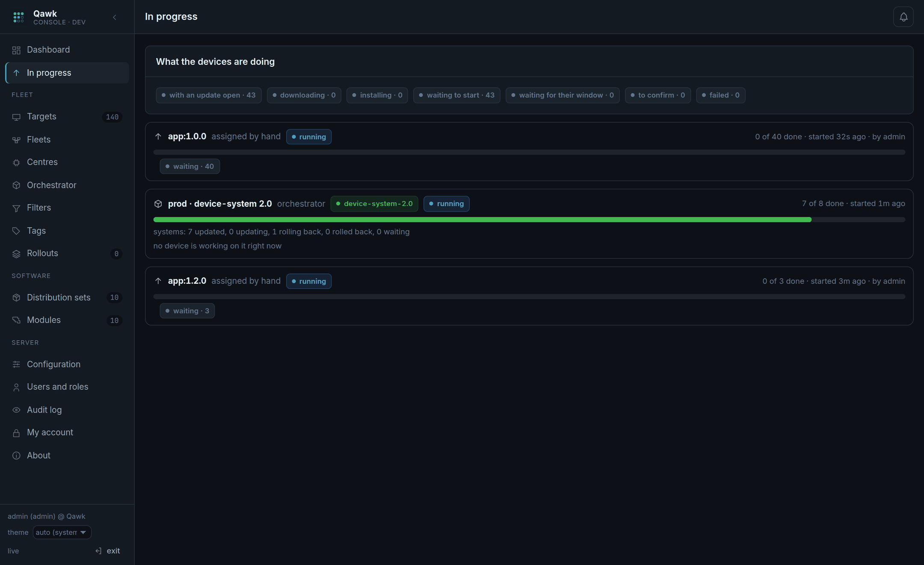Image resolution: width=924 pixels, height=565 pixels.
Task: Click the Qawk logo grid icon
Action: 18,17
